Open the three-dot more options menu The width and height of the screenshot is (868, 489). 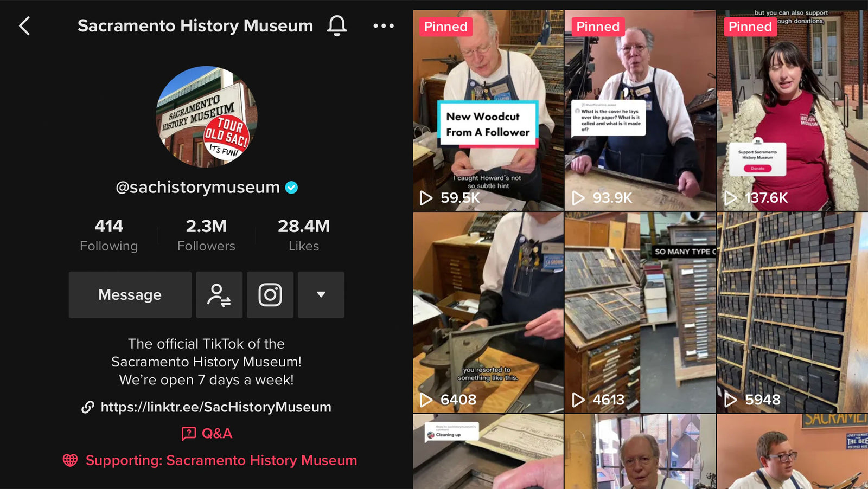384,25
